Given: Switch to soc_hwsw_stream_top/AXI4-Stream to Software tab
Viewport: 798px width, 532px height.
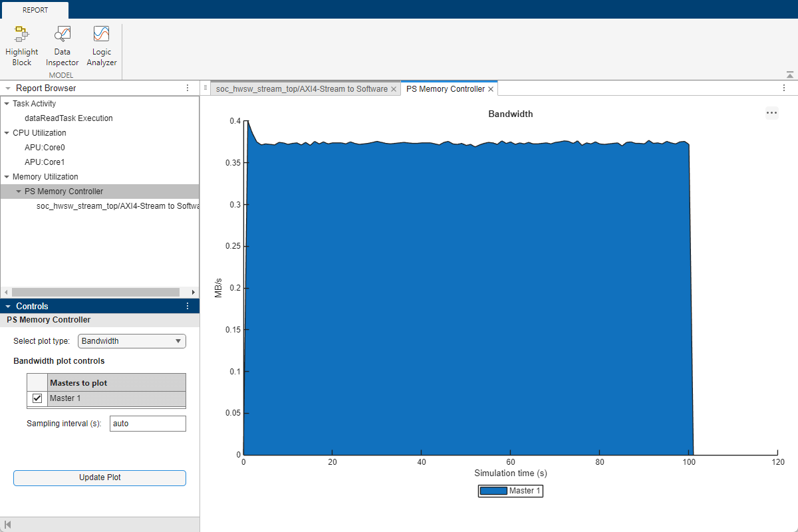Looking at the screenshot, I should coord(301,88).
